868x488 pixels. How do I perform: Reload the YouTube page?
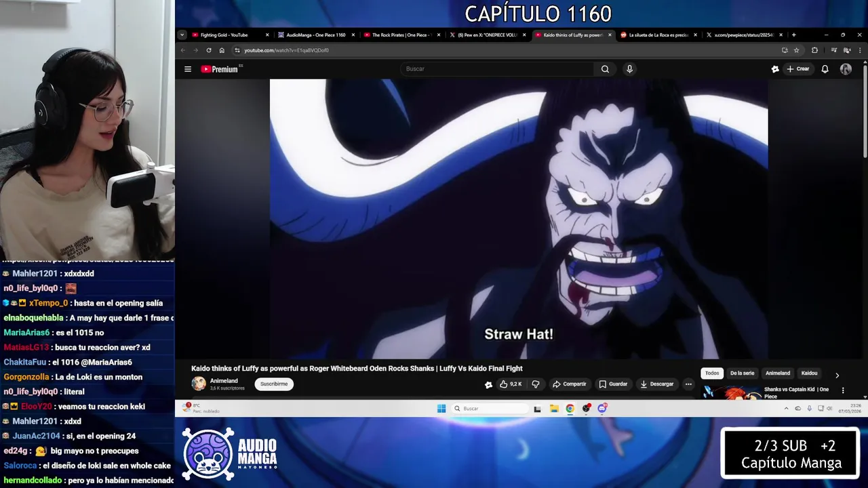coord(208,50)
